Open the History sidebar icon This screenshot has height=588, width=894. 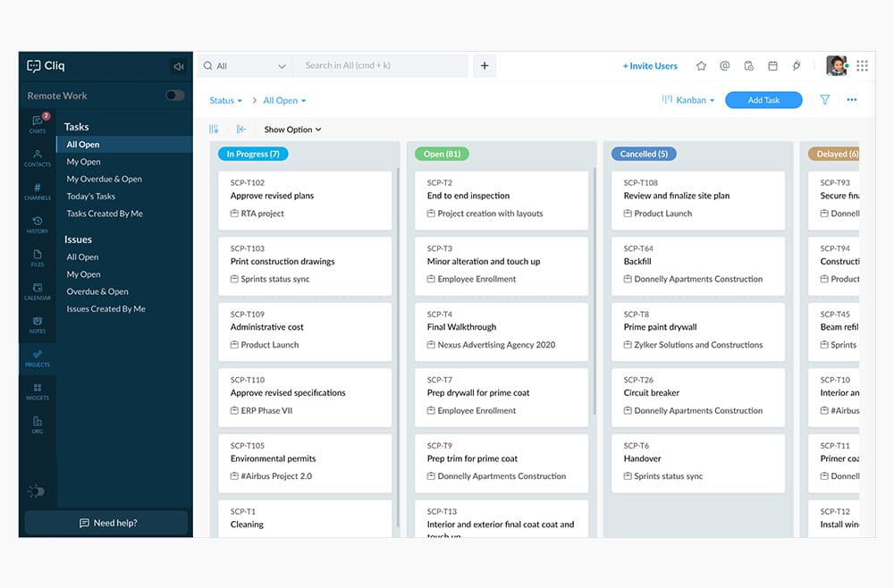38,224
